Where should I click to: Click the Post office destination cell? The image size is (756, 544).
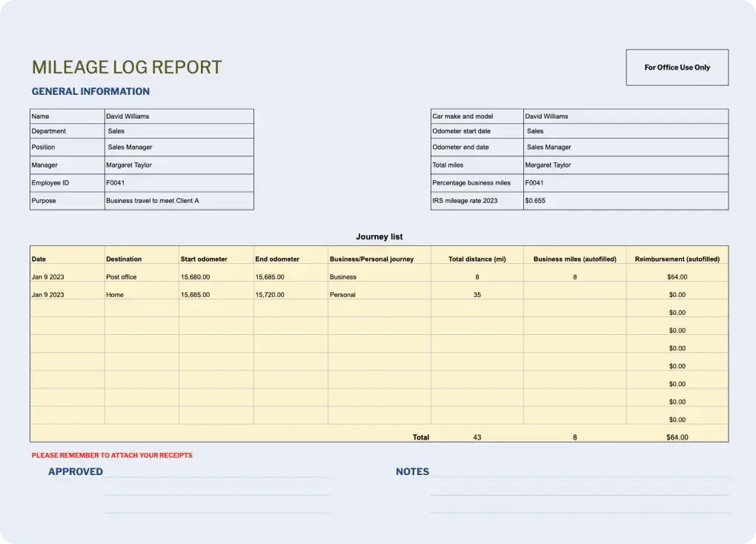coord(141,277)
